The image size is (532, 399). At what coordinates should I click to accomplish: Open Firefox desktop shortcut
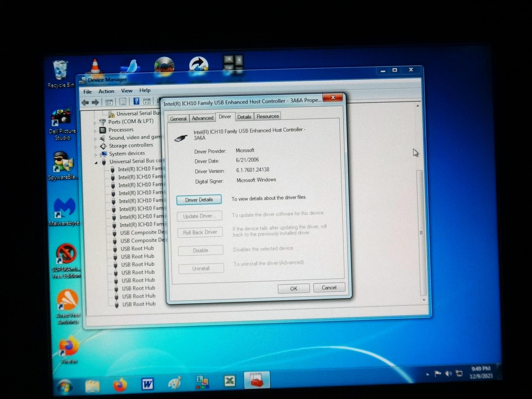(x=69, y=350)
